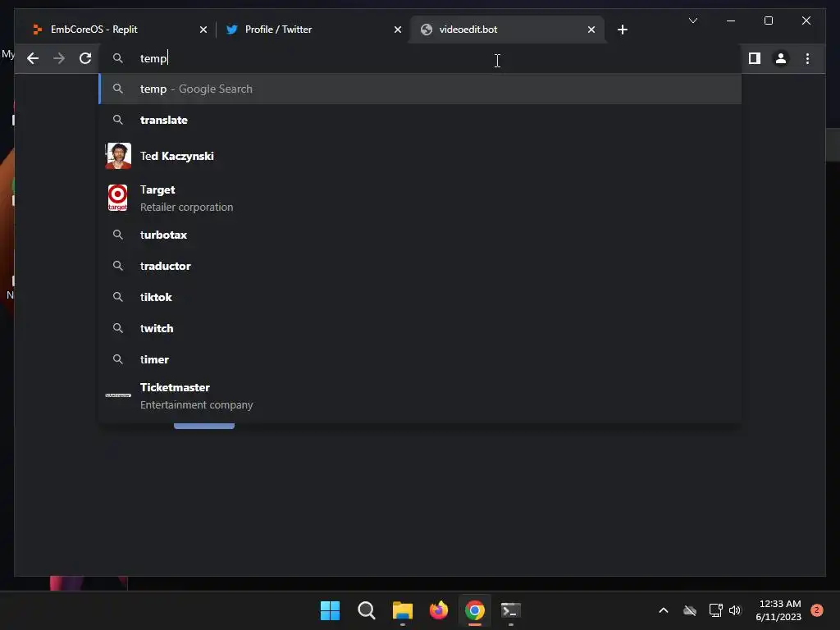The width and height of the screenshot is (840, 630).
Task: Choose temp - Google Search suggestion
Action: (x=421, y=89)
